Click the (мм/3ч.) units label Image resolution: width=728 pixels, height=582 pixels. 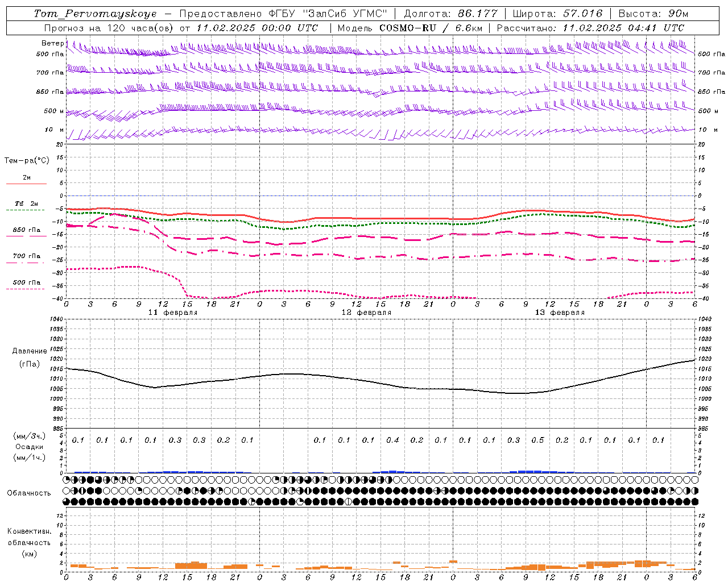(x=30, y=436)
